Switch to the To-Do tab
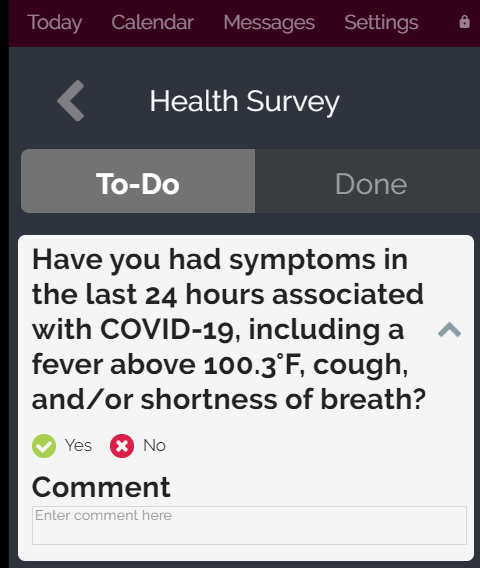480x568 pixels. coord(138,181)
